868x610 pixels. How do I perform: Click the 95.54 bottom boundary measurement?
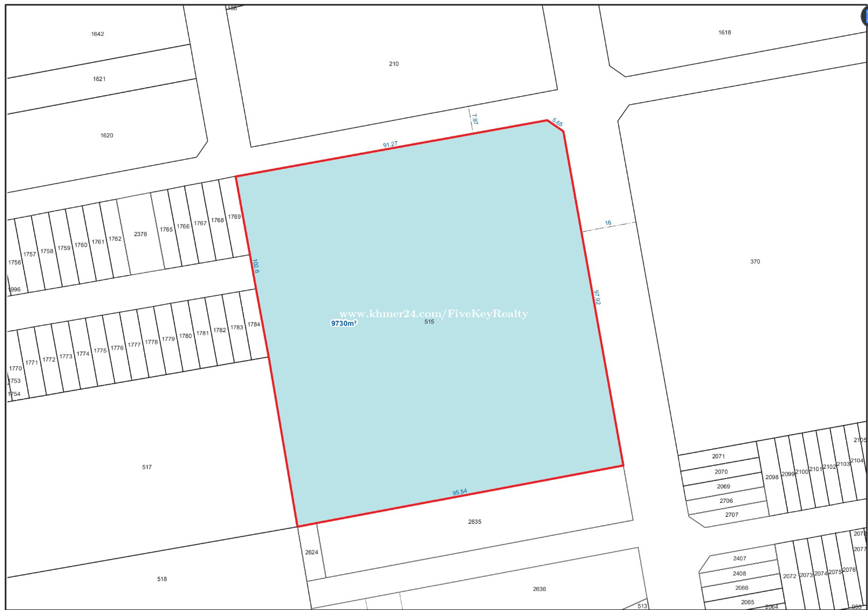coord(459,493)
